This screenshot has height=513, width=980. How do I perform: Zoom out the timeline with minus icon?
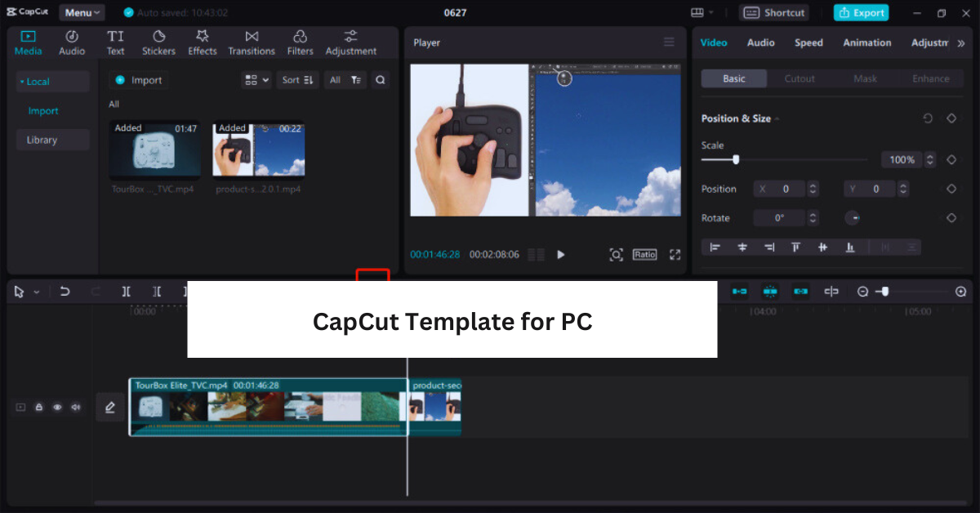point(862,292)
